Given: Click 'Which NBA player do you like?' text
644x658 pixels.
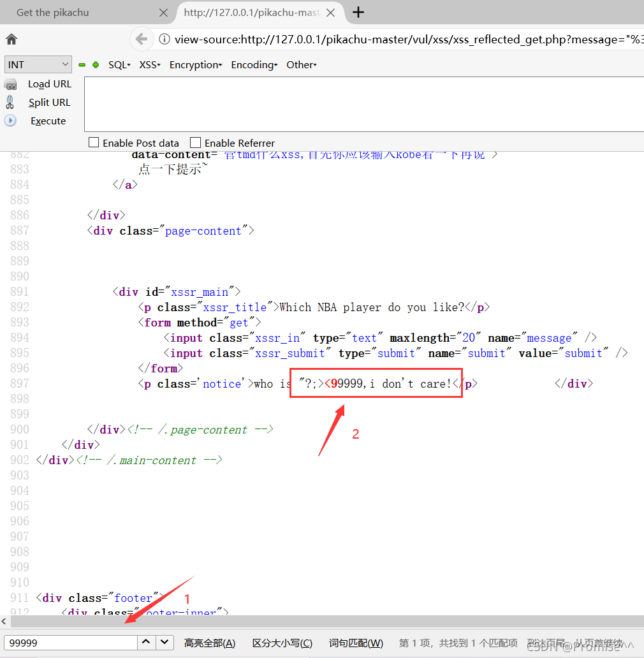Looking at the screenshot, I should coord(372,307).
